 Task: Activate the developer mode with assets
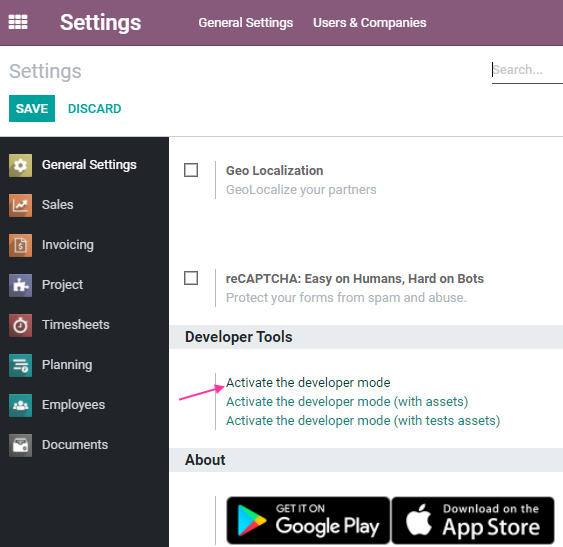coord(347,402)
